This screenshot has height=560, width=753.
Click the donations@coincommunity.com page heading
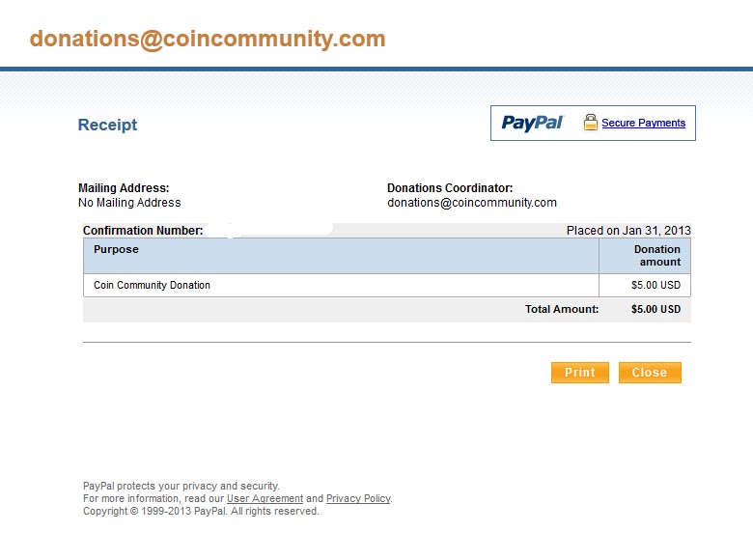208,39
